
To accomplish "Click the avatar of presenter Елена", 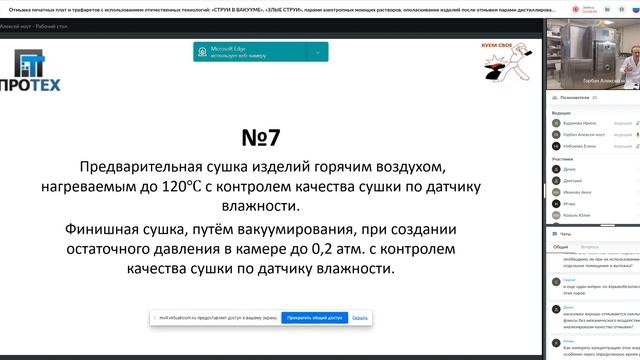I will point(556,146).
